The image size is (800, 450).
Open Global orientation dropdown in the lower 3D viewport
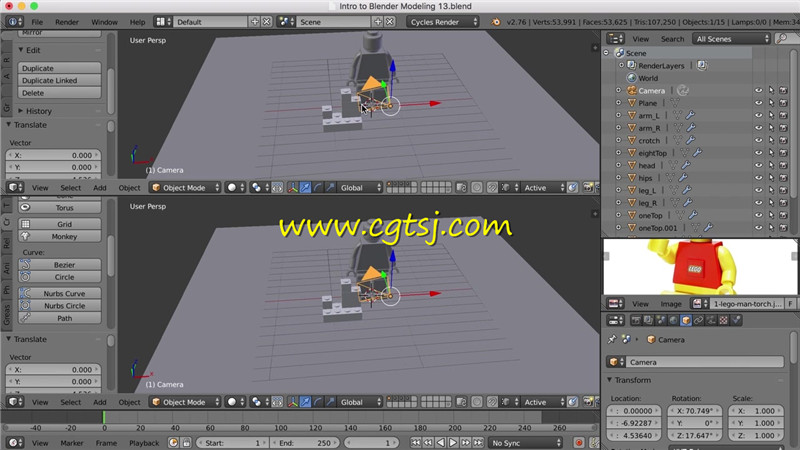point(360,402)
